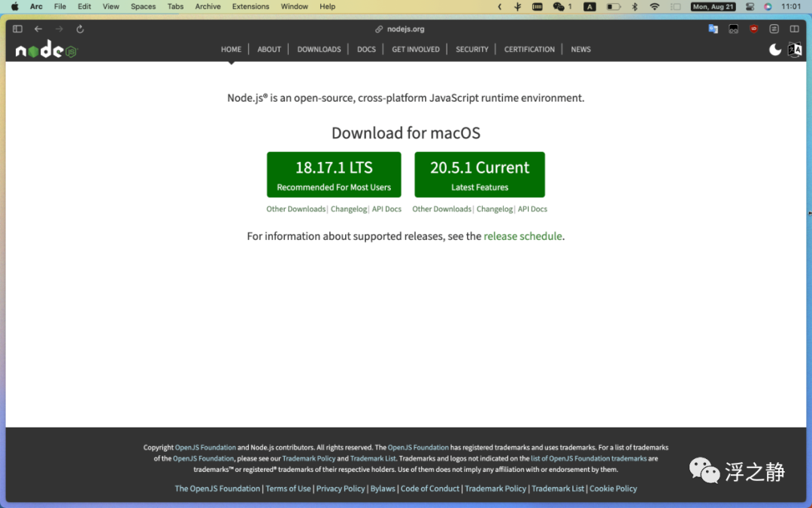Open the site control center sliders icon

(x=774, y=29)
